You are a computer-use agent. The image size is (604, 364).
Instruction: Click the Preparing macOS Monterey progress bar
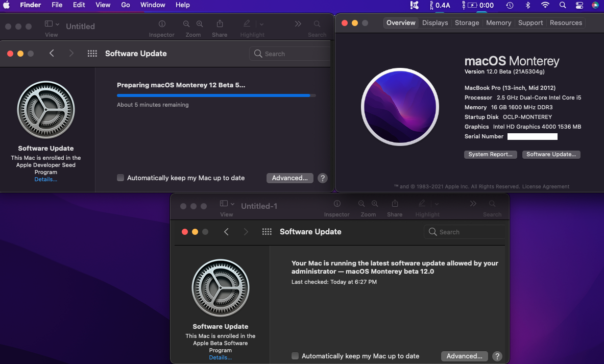click(216, 95)
